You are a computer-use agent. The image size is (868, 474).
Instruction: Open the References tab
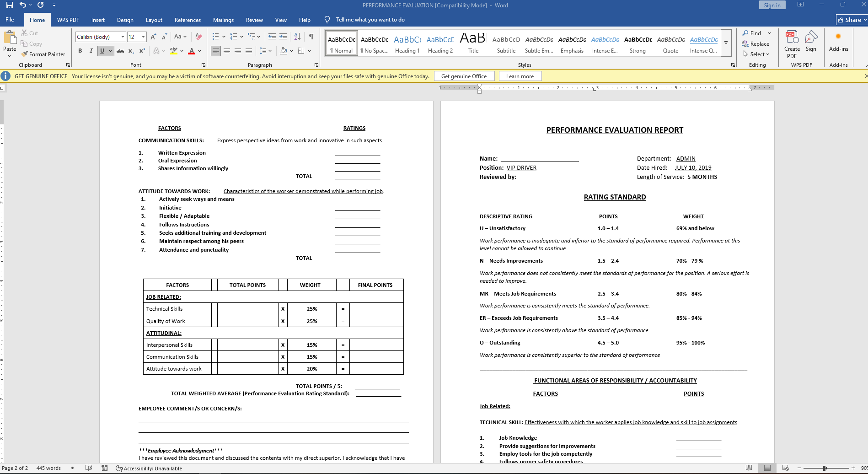(x=188, y=20)
